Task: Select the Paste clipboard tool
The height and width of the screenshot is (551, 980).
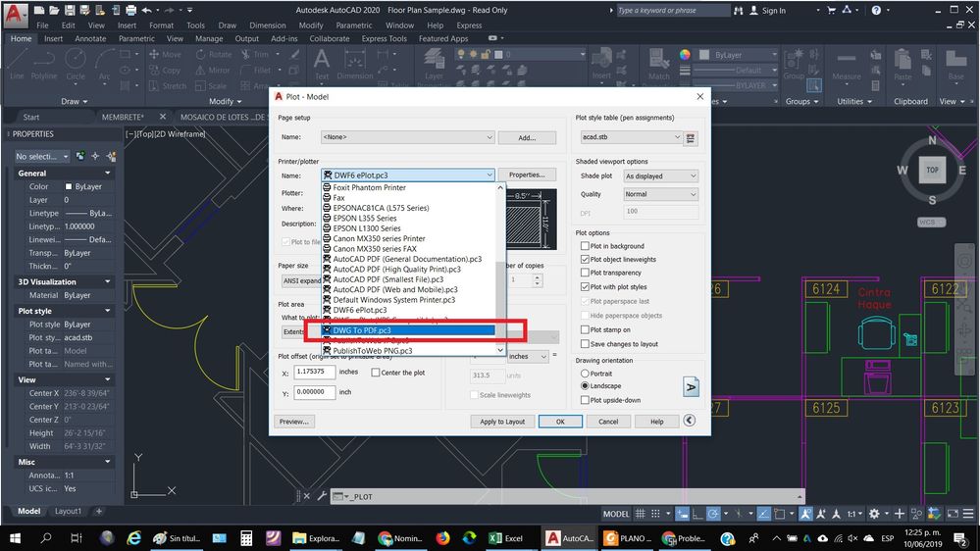Action: point(903,65)
